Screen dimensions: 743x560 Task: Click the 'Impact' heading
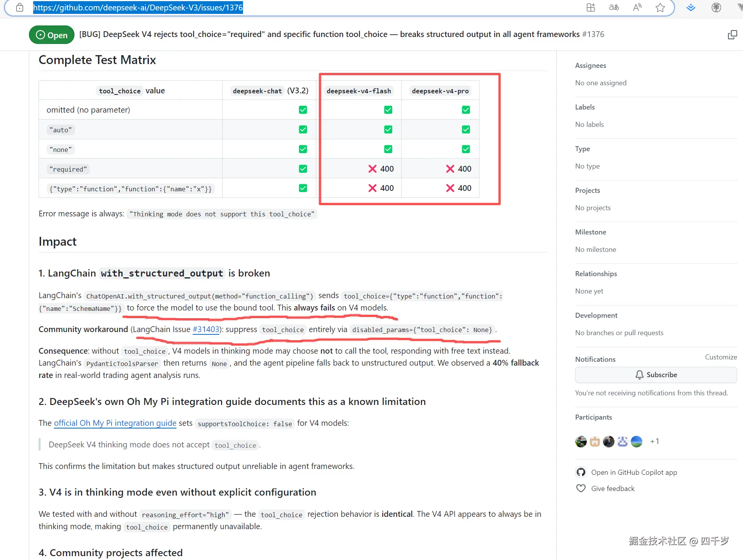(x=57, y=241)
